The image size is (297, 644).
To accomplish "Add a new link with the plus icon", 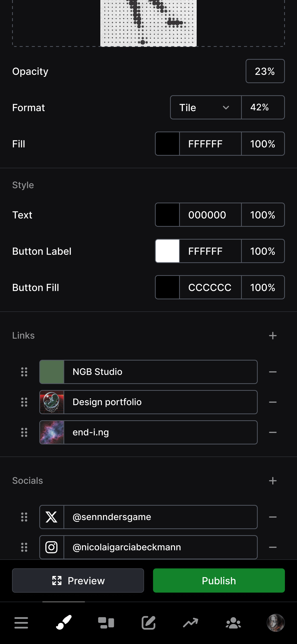I will click(273, 335).
